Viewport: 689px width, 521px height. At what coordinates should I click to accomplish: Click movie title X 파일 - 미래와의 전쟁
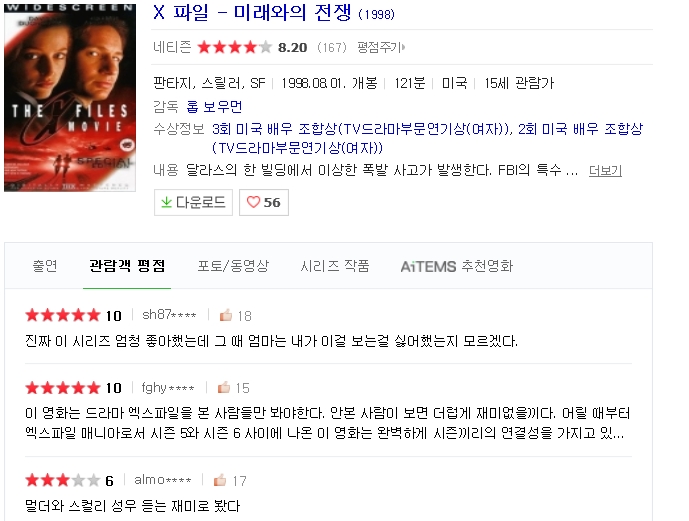252,13
